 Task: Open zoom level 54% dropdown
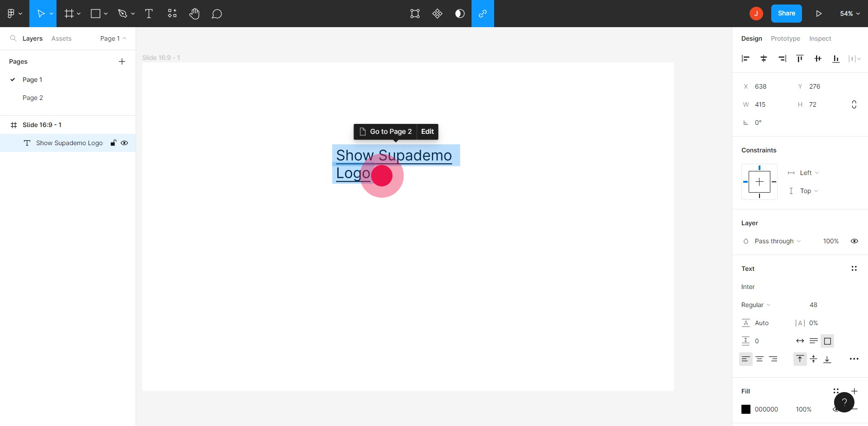[x=849, y=14]
